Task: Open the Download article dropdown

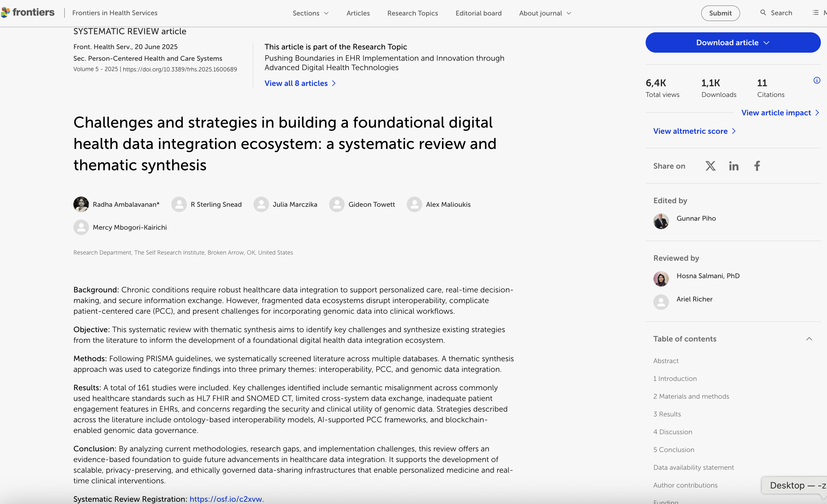Action: [733, 43]
